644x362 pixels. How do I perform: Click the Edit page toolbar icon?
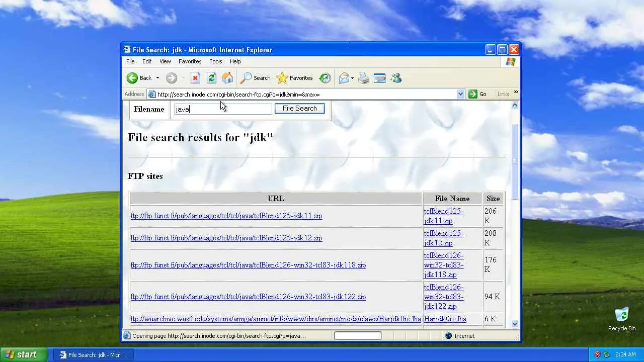coord(380,78)
